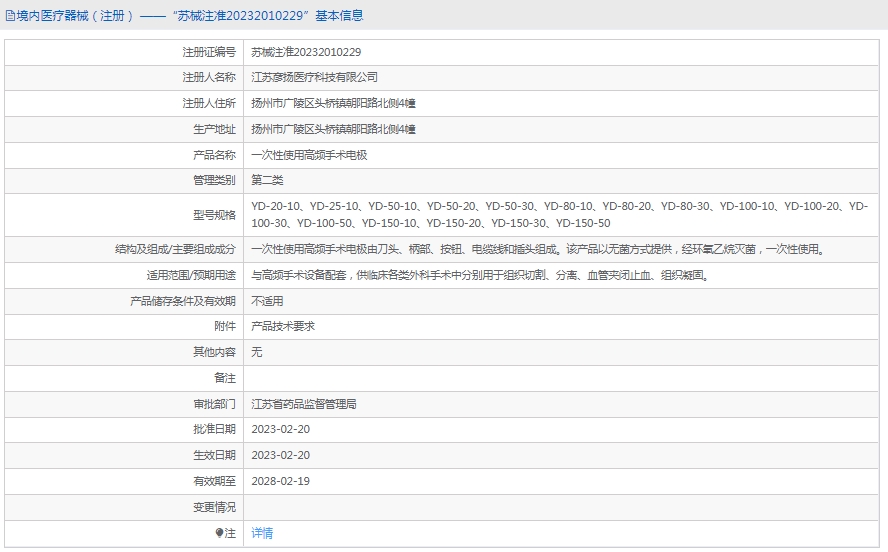Click the 管理类别 label
The width and height of the screenshot is (888, 552).
coord(214,181)
